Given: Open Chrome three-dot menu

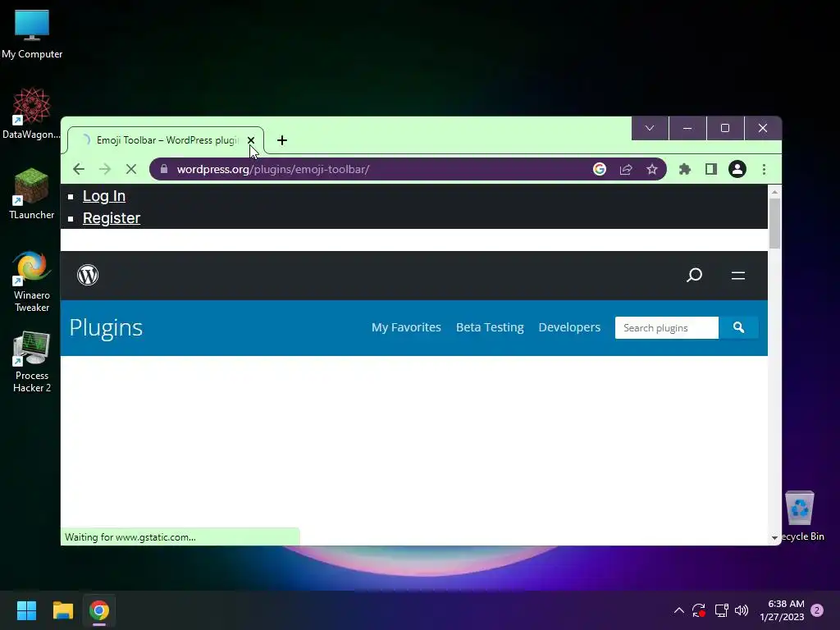Looking at the screenshot, I should coord(764,169).
